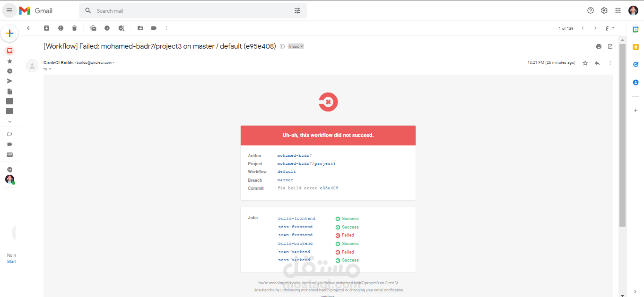Image resolution: width=644 pixels, height=297 pixels.
Task: Open the scan-frontend job
Action: pos(295,235)
